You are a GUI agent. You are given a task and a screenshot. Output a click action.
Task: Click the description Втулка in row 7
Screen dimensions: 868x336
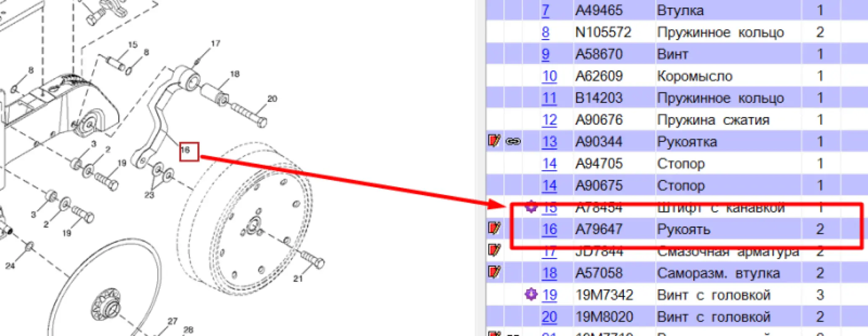[x=680, y=10]
